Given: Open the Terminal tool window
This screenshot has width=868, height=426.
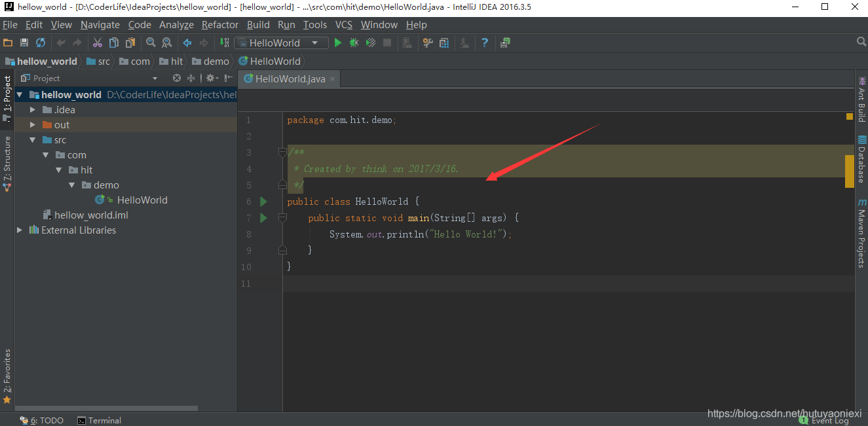Looking at the screenshot, I should pyautogui.click(x=100, y=420).
